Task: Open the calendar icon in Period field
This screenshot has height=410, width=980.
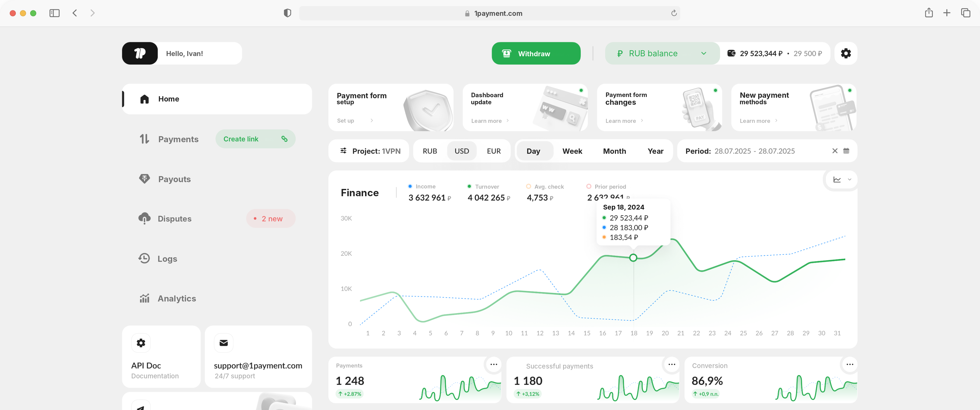Action: tap(846, 151)
